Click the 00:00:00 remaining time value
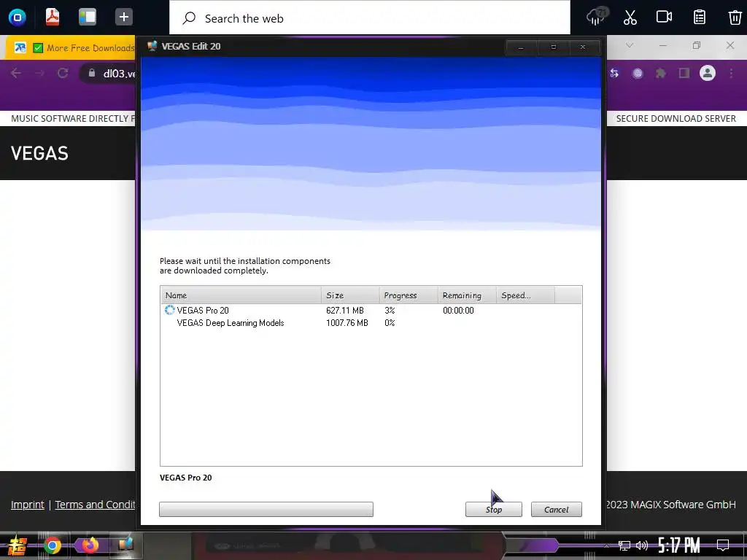The width and height of the screenshot is (747, 560). tap(458, 311)
